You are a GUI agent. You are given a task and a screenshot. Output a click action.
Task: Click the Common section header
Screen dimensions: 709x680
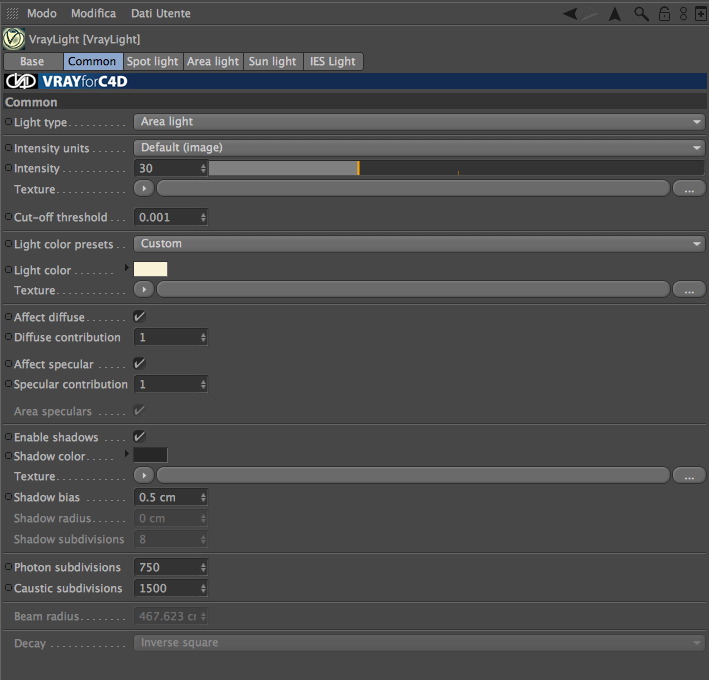tap(355, 102)
